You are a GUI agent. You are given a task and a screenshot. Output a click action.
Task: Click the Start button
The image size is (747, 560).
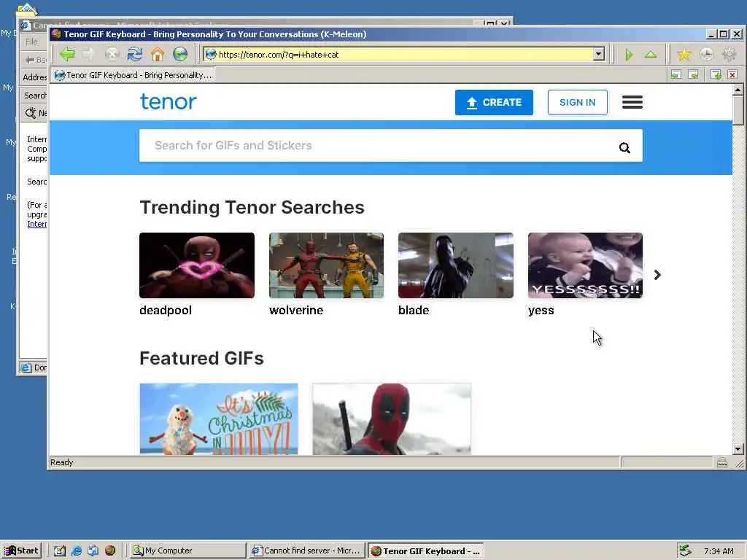(x=22, y=551)
